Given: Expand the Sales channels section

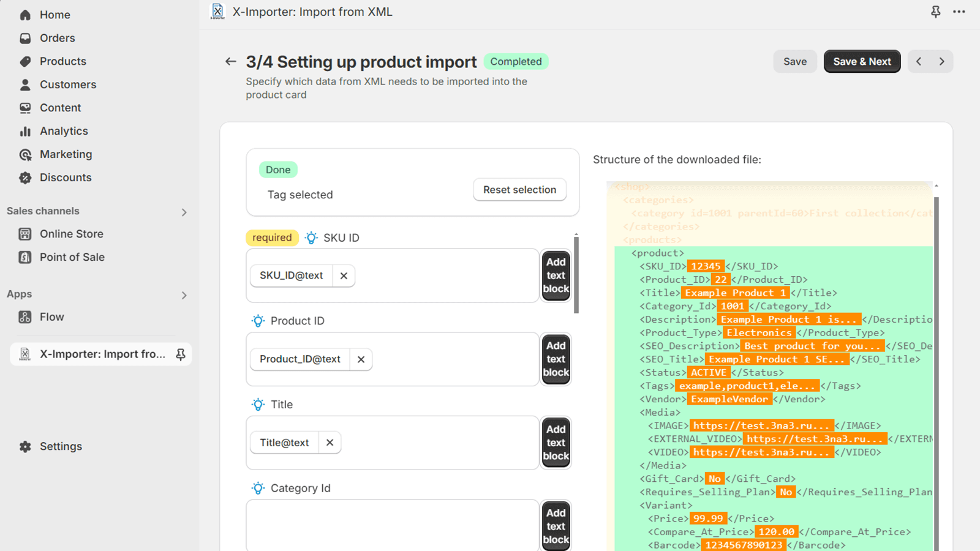Looking at the screenshot, I should (184, 212).
